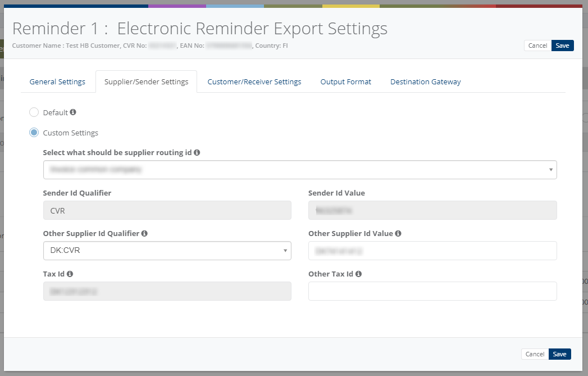Click info icon beside supplier routing id label

197,152
